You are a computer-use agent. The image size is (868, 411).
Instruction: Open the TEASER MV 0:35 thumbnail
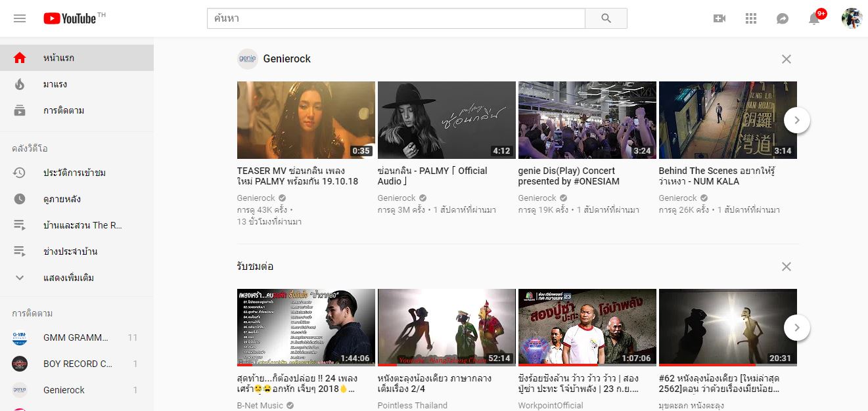pyautogui.click(x=306, y=120)
